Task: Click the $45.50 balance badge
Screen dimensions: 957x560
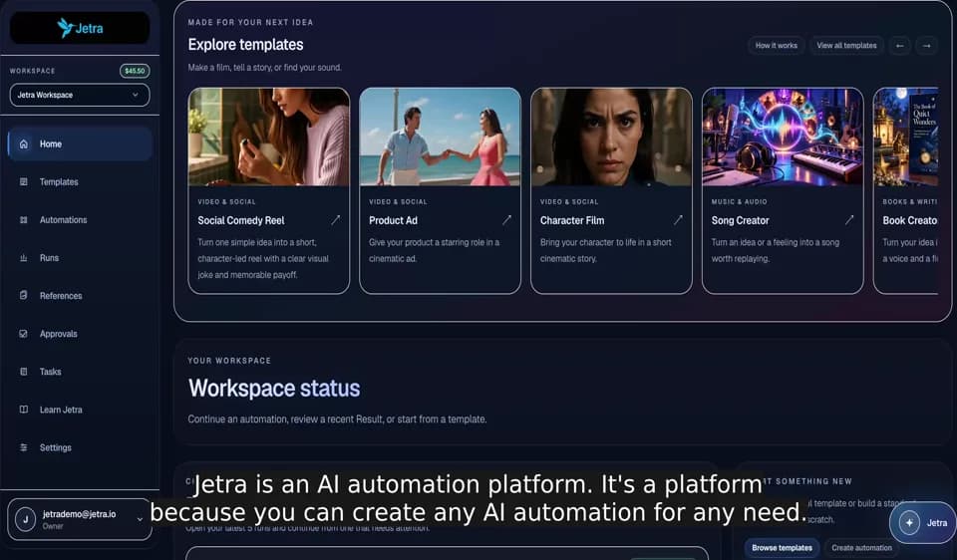Action: pyautogui.click(x=135, y=71)
